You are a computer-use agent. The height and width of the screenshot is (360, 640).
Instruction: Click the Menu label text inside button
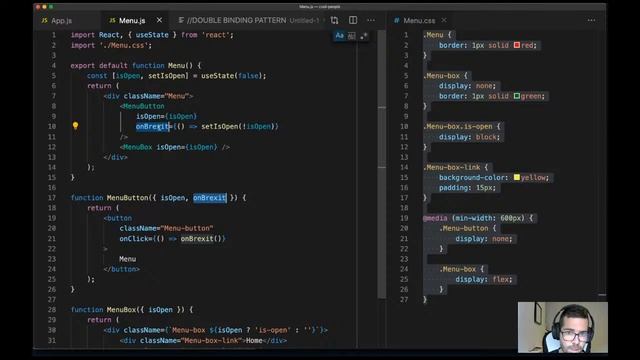click(127, 259)
